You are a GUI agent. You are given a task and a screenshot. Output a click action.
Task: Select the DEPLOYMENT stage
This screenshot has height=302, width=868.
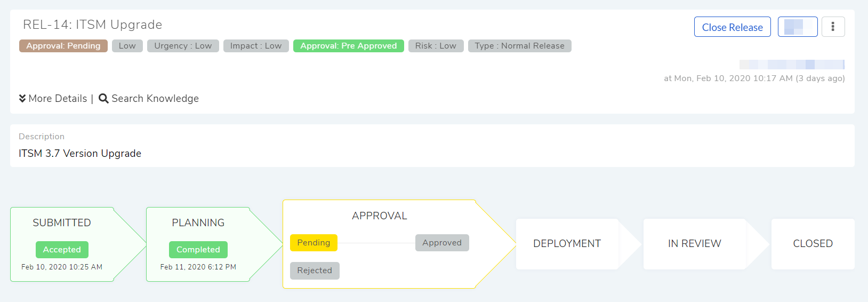567,244
